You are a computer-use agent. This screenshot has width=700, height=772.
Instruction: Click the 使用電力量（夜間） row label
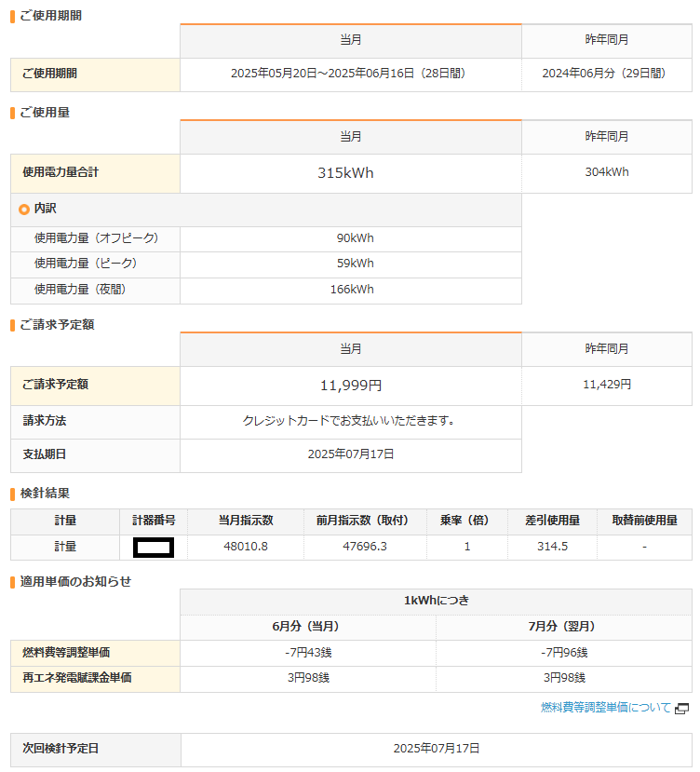point(80,290)
